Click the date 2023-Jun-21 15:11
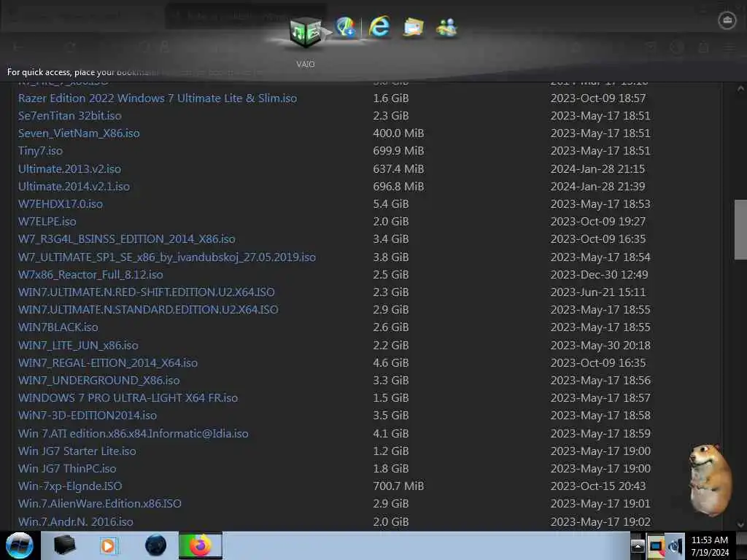Screen dimensions: 747x560 [598, 292]
